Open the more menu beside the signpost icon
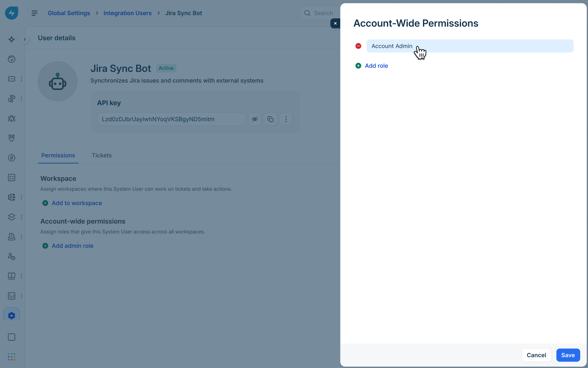The height and width of the screenshot is (368, 588). coord(22,99)
